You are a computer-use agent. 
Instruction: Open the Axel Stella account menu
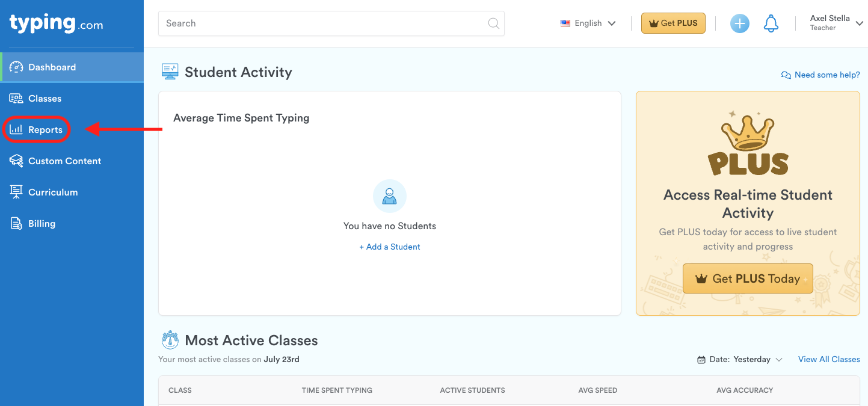[836, 23]
